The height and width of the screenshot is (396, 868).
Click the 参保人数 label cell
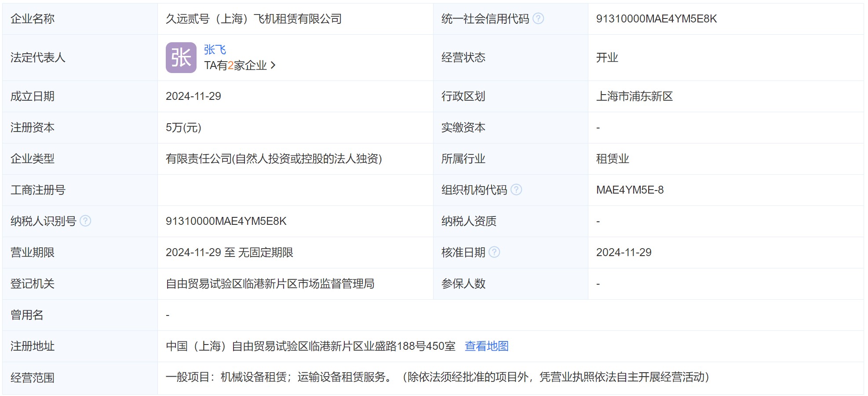(x=511, y=284)
